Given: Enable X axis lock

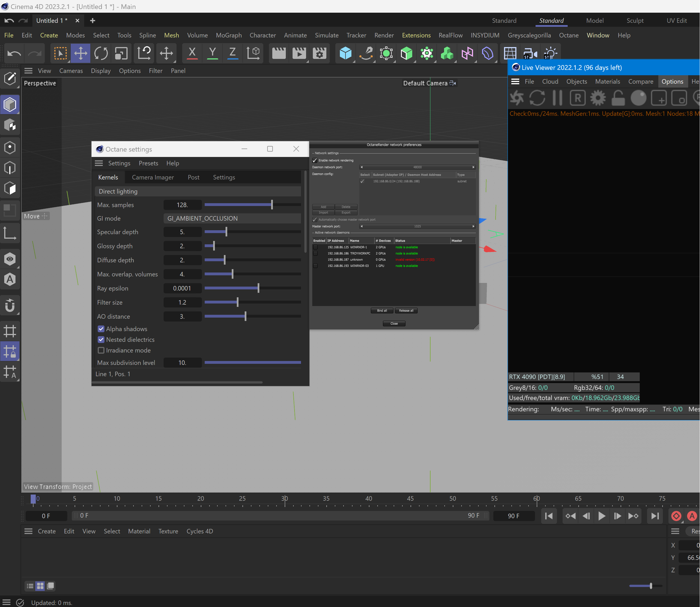Looking at the screenshot, I should (x=192, y=53).
